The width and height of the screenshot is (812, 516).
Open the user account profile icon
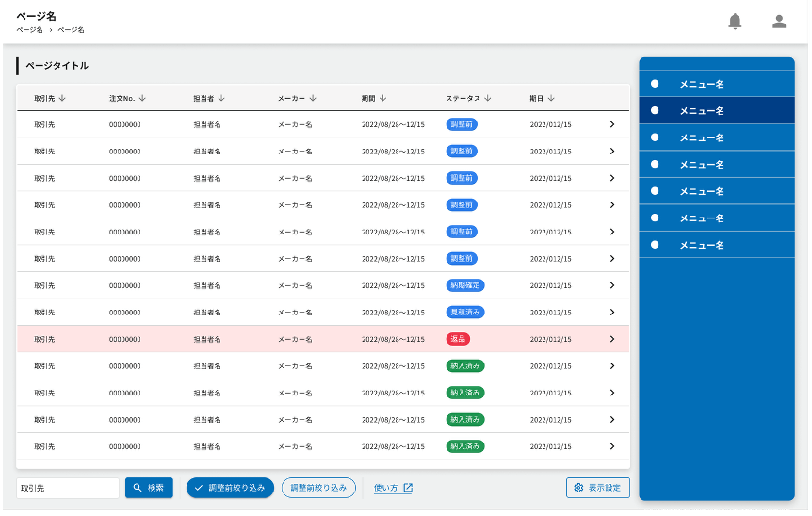[779, 22]
